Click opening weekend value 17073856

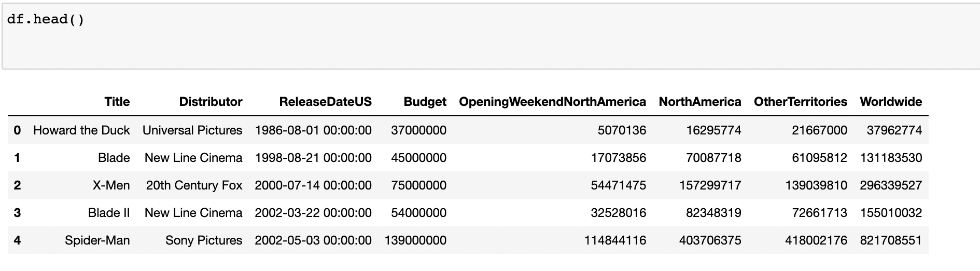(x=619, y=158)
